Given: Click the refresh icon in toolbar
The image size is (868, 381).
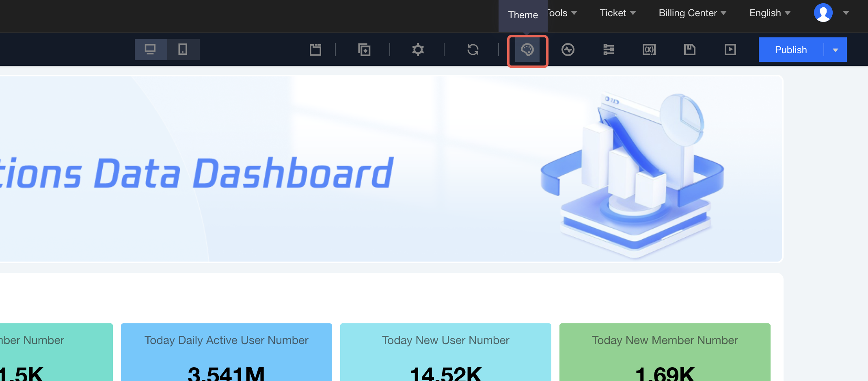Looking at the screenshot, I should click(x=473, y=50).
